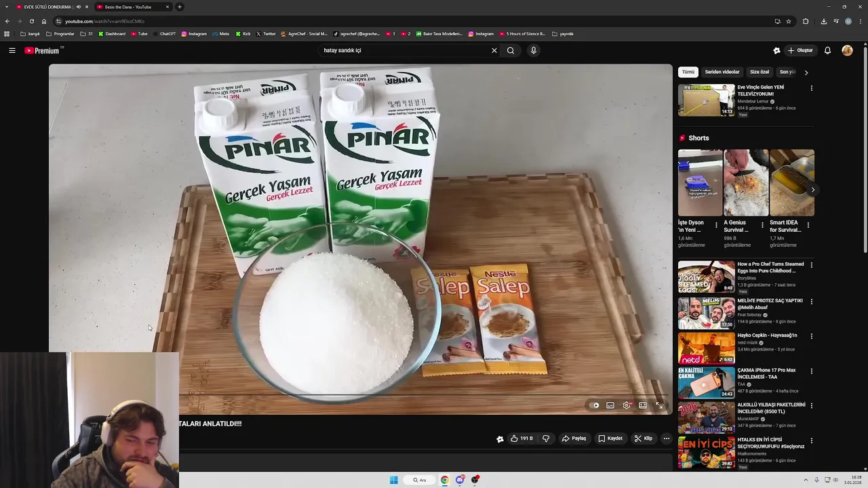The width and height of the screenshot is (868, 488).
Task: Open options for İşte Dyson short
Action: [x=716, y=225]
